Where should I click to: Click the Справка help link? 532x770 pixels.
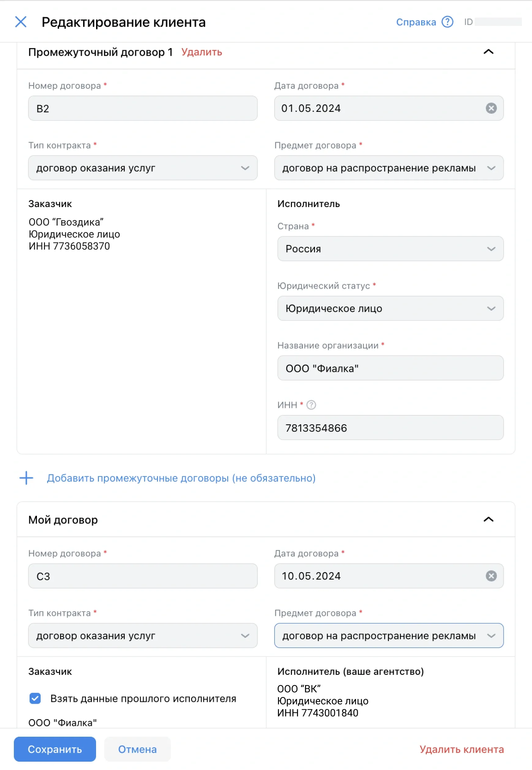tap(416, 22)
